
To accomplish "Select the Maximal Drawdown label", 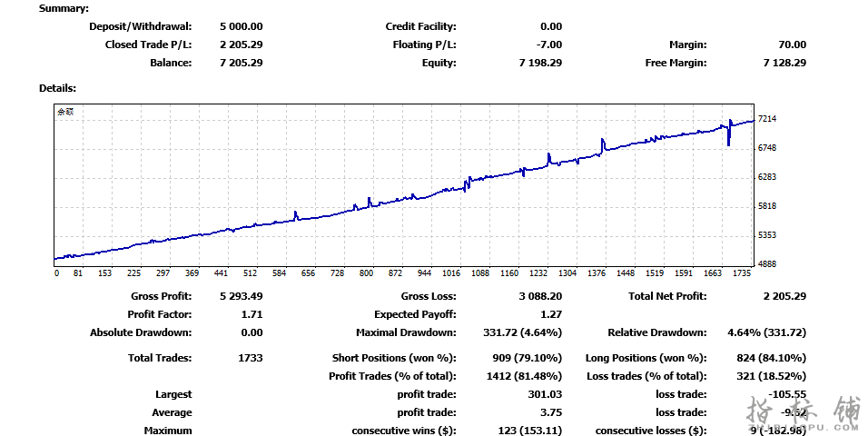I will point(407,333).
